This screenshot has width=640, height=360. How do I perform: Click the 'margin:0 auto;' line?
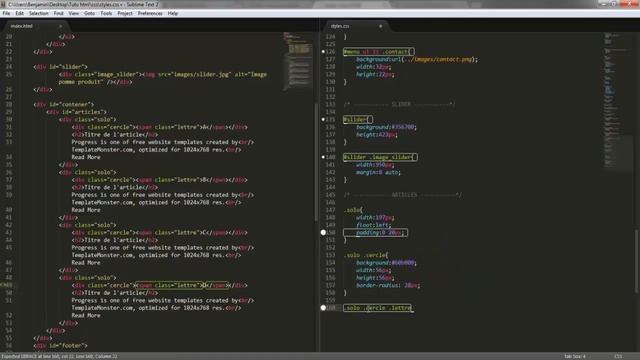(378, 172)
